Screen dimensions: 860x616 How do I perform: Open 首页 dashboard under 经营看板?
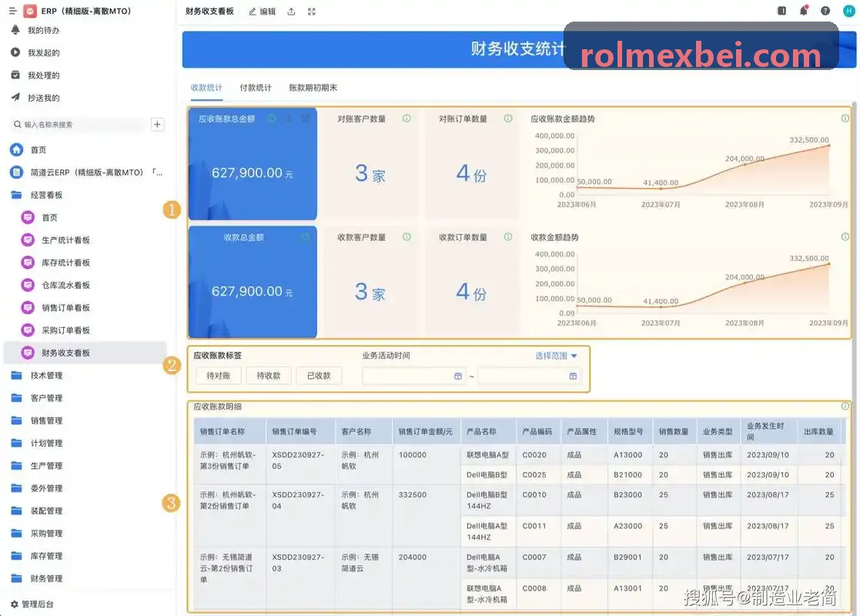coord(49,217)
